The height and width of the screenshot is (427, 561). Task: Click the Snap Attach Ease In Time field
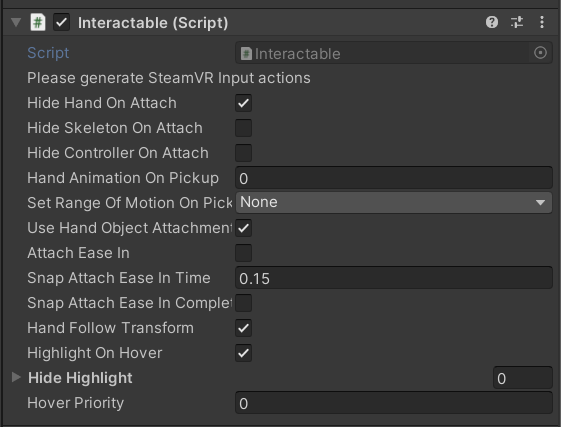point(394,278)
